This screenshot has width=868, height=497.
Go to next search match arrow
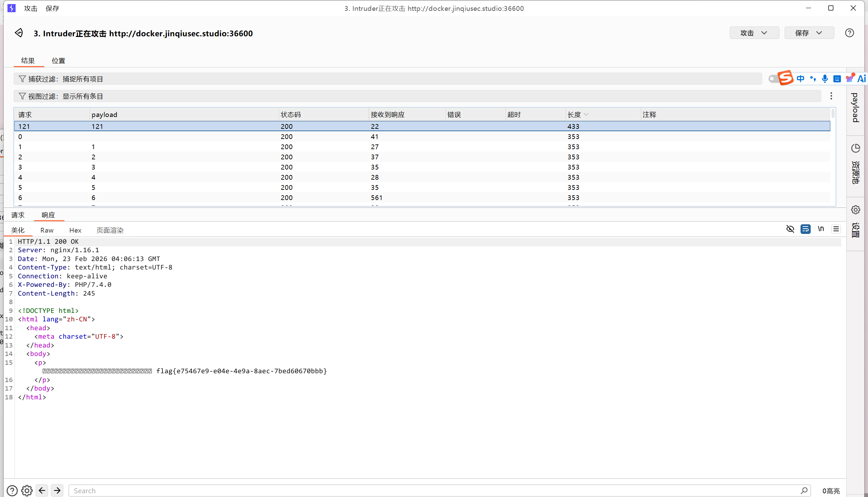[x=57, y=491]
